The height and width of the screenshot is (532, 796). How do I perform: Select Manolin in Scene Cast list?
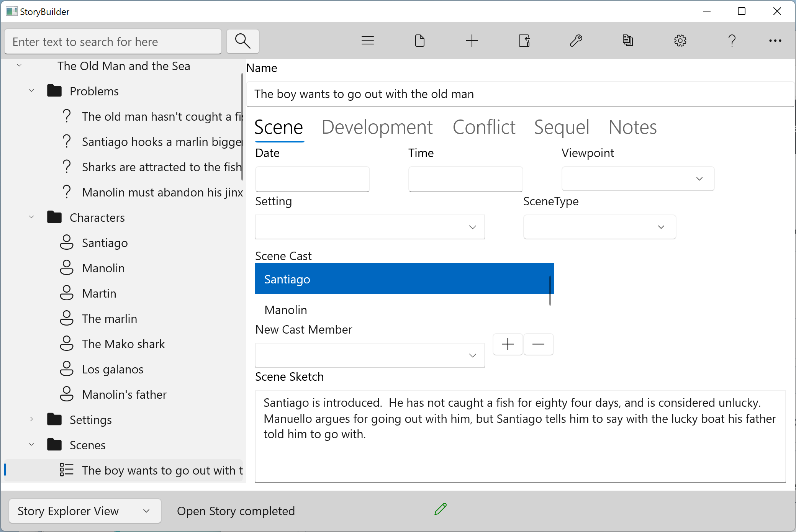coord(286,310)
